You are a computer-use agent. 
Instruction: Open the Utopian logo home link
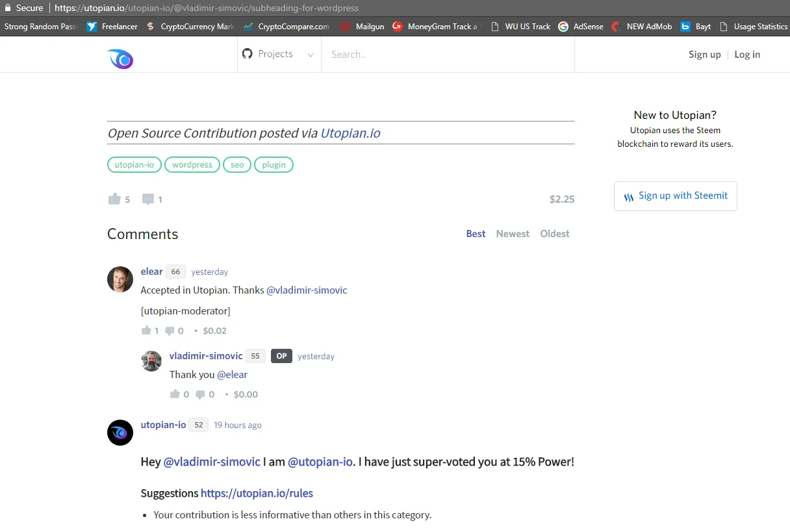[x=120, y=59]
